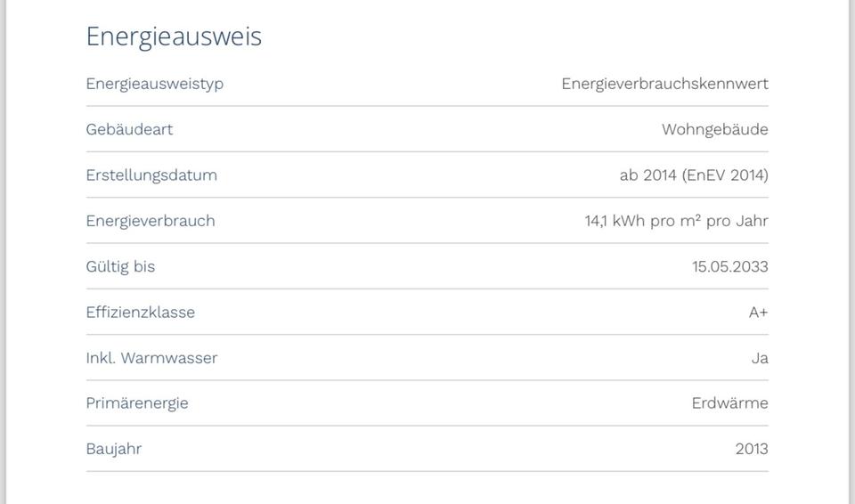Click the 2013 Baujahr value
Viewport: 855px width, 504px height.
pos(752,449)
